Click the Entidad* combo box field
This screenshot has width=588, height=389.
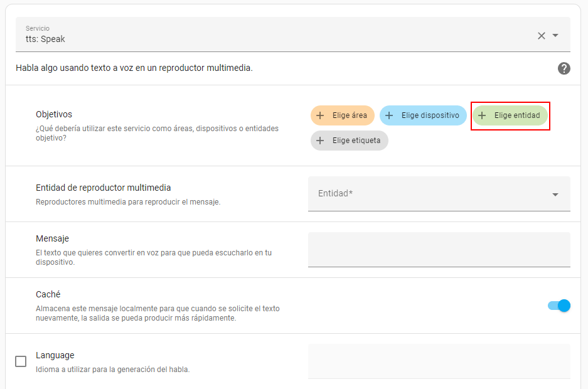[427, 194]
